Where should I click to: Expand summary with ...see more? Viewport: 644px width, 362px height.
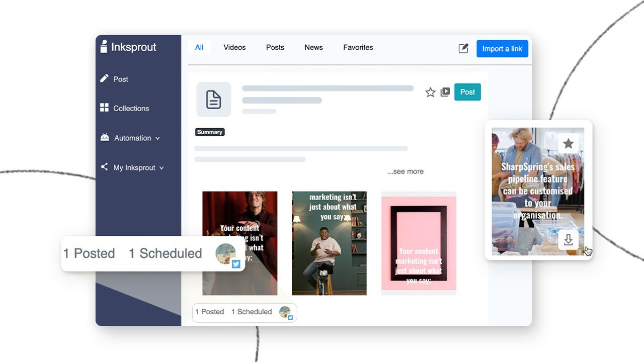(x=405, y=171)
